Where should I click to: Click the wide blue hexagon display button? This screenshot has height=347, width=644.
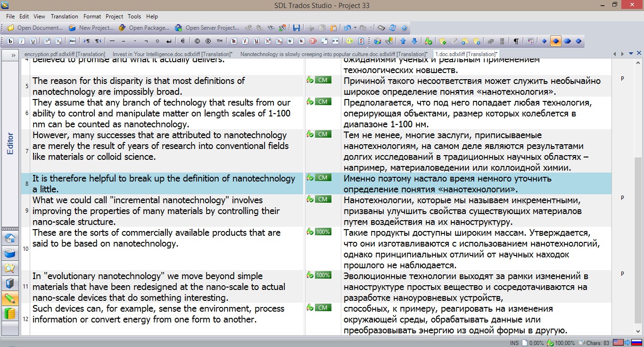coord(567,41)
